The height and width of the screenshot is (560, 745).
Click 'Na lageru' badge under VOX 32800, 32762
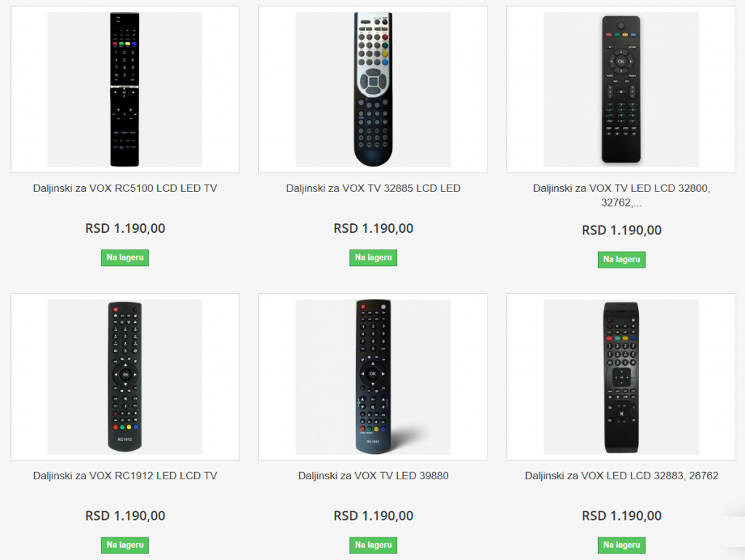pyautogui.click(x=621, y=260)
